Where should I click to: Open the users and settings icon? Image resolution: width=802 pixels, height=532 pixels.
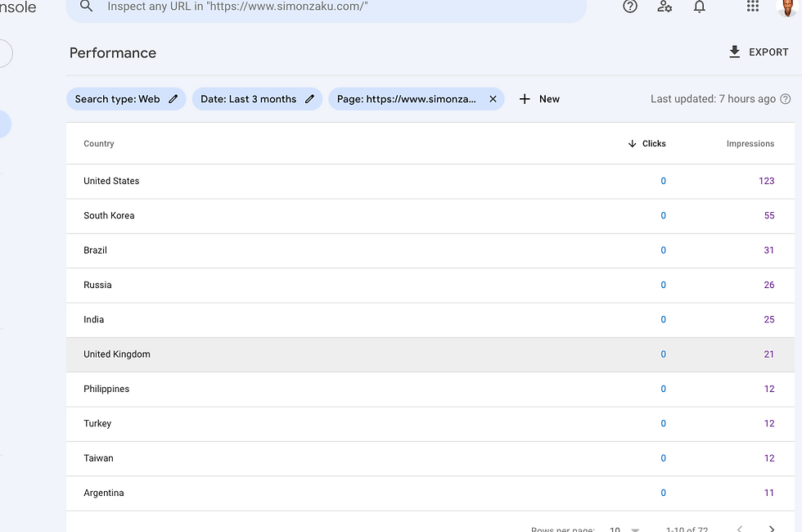pyautogui.click(x=665, y=7)
